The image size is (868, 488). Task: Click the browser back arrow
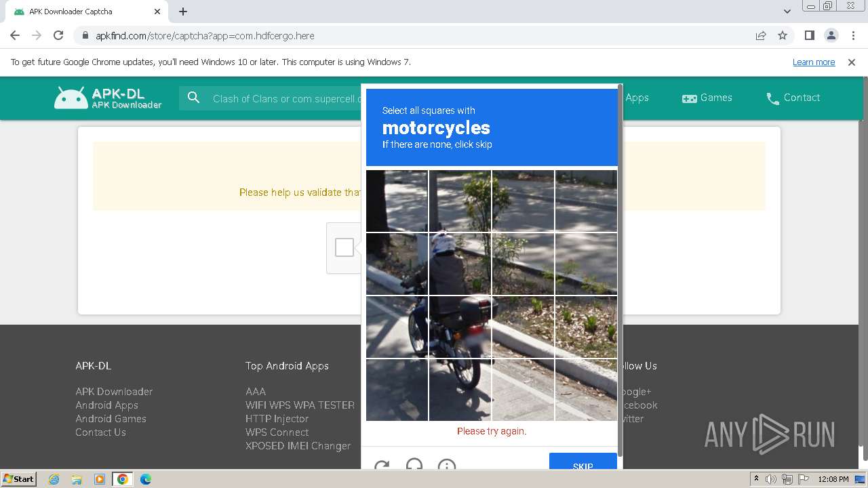click(x=15, y=35)
